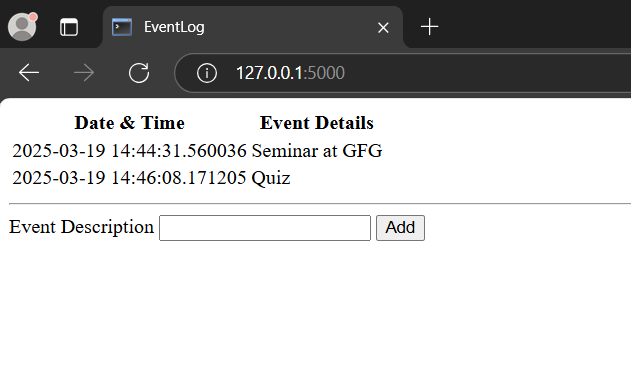
Task: View site information icon
Action: coord(207,73)
